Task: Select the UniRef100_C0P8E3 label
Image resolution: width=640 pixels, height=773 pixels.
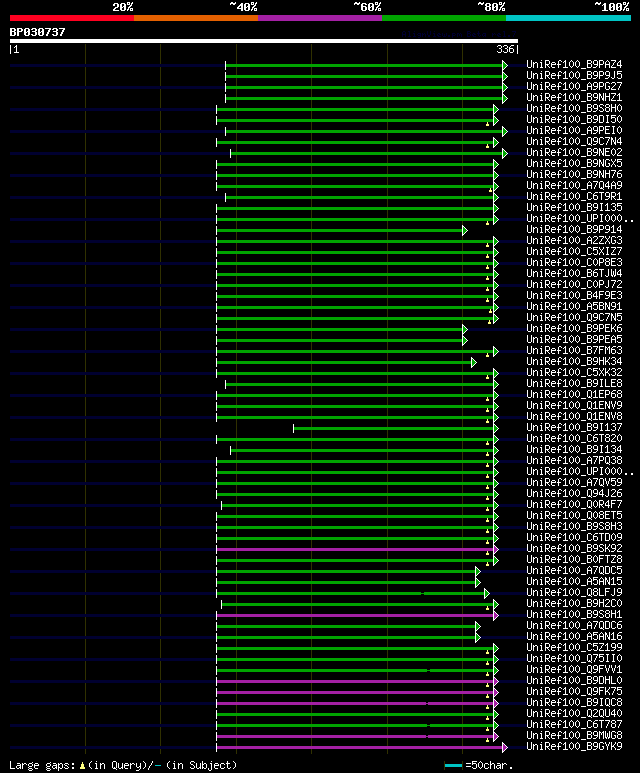Action: [x=574, y=263]
